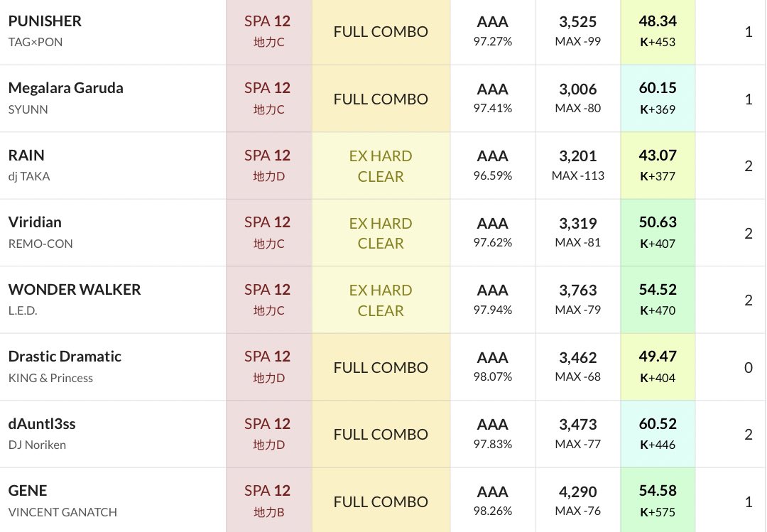
Task: Select the Drastic Dramatic song title
Action: (x=65, y=356)
